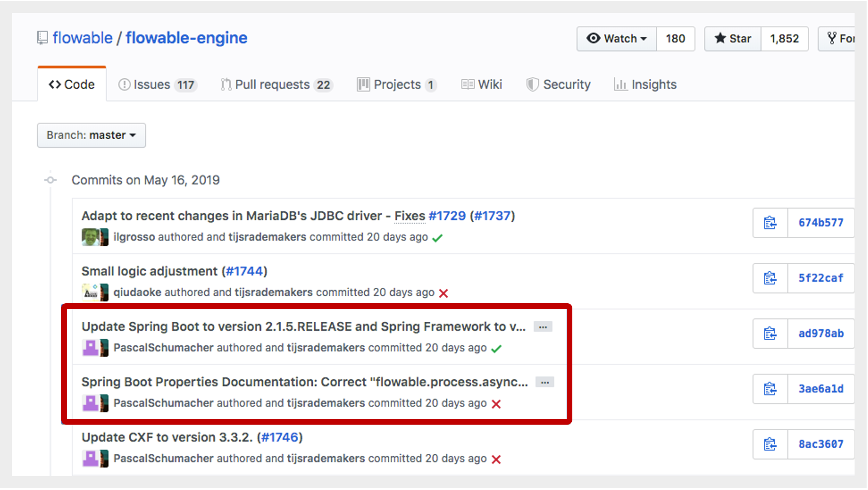Image resolution: width=868 pixels, height=490 pixels.
Task: Open the Projects tab
Action: [x=397, y=85]
